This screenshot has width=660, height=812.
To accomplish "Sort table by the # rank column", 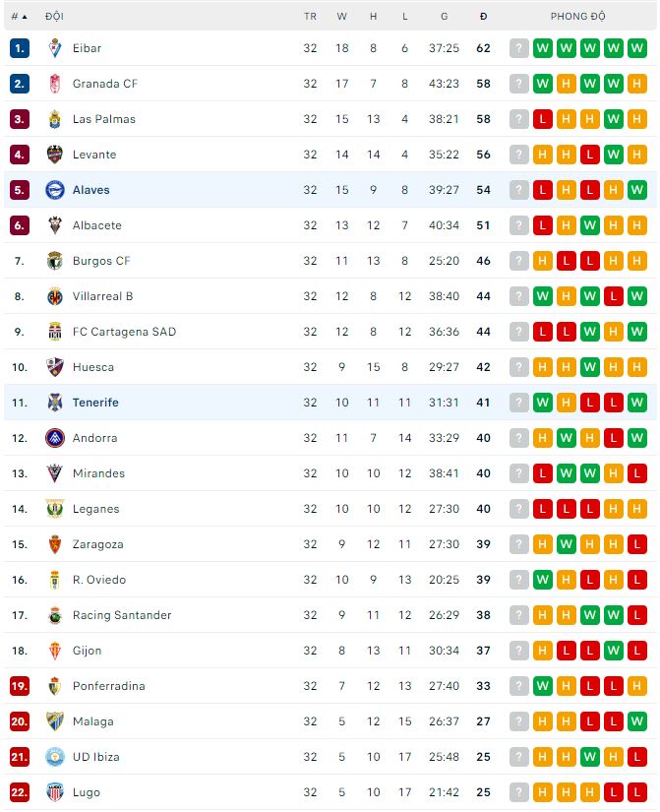I will [19, 17].
